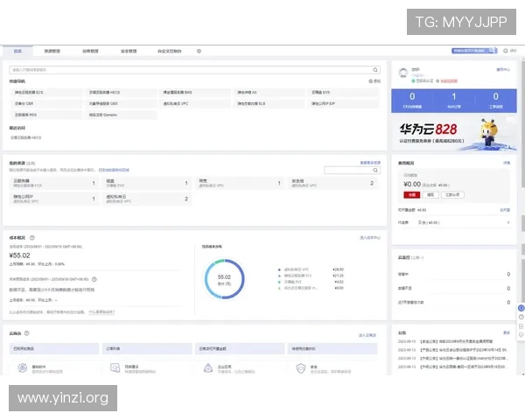Open 云数据库 RDS from quick navigation

(26, 114)
